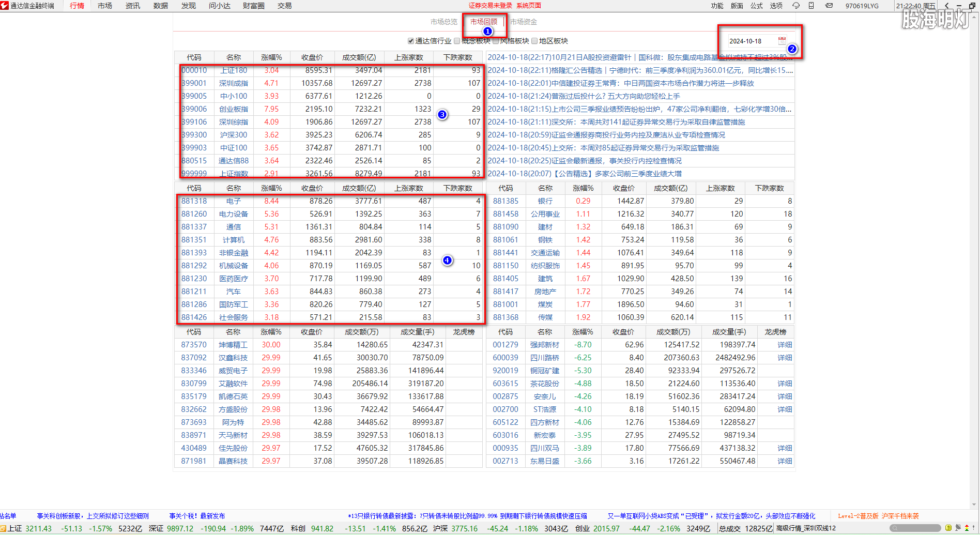The image size is (980, 535).
Task: Switch to the 市场回顾 tab
Action: 484,22
